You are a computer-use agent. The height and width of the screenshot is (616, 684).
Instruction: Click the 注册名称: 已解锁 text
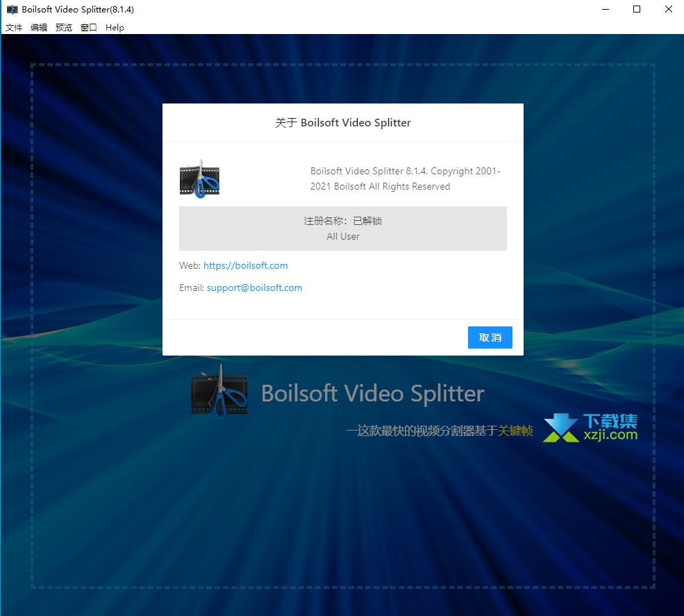click(343, 221)
